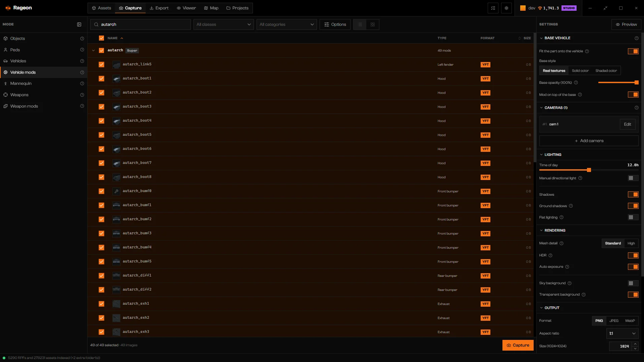644x362 pixels.
Task: Click help icon next to Mesh detail
Action: coord(561,243)
